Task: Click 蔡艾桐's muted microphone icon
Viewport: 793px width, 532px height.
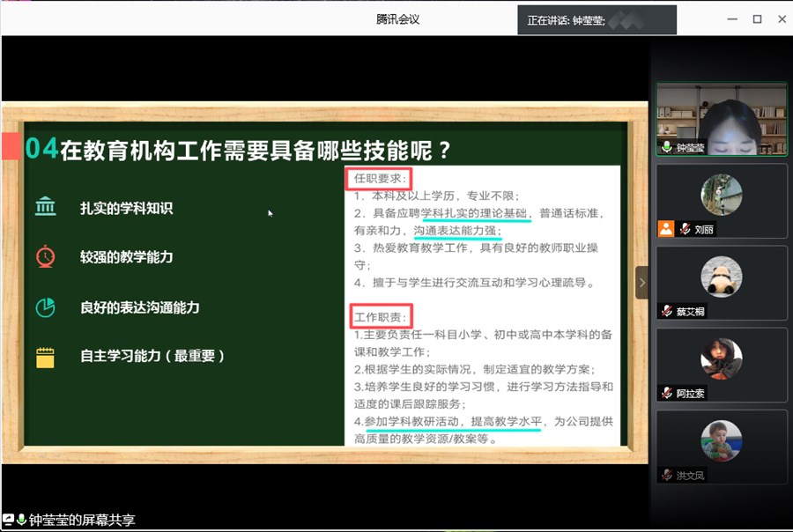Action: [667, 311]
